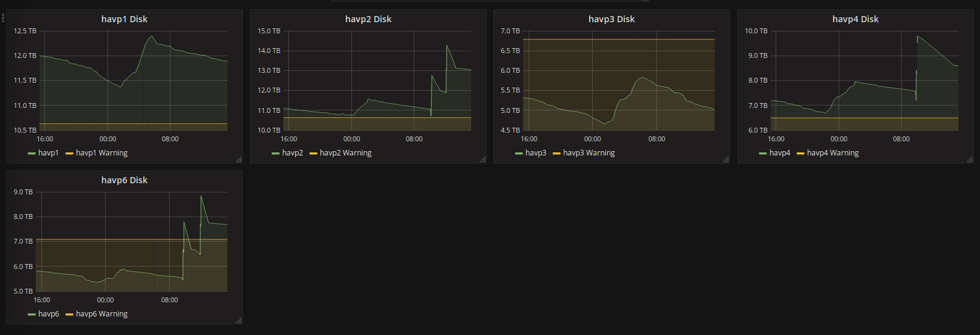Open the dashboard row handle at top-left

[3, 17]
